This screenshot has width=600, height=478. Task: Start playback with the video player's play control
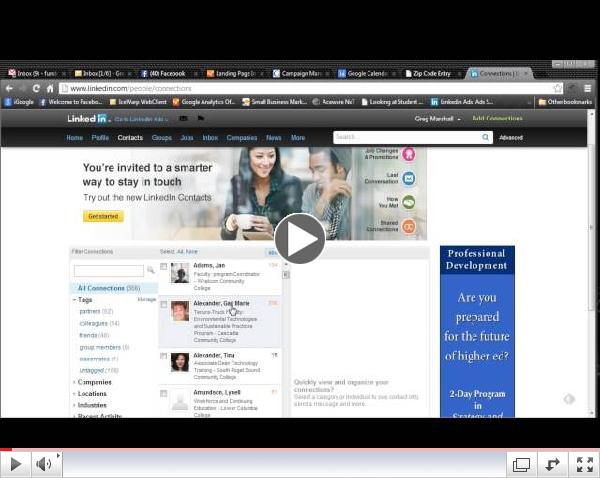pos(16,464)
